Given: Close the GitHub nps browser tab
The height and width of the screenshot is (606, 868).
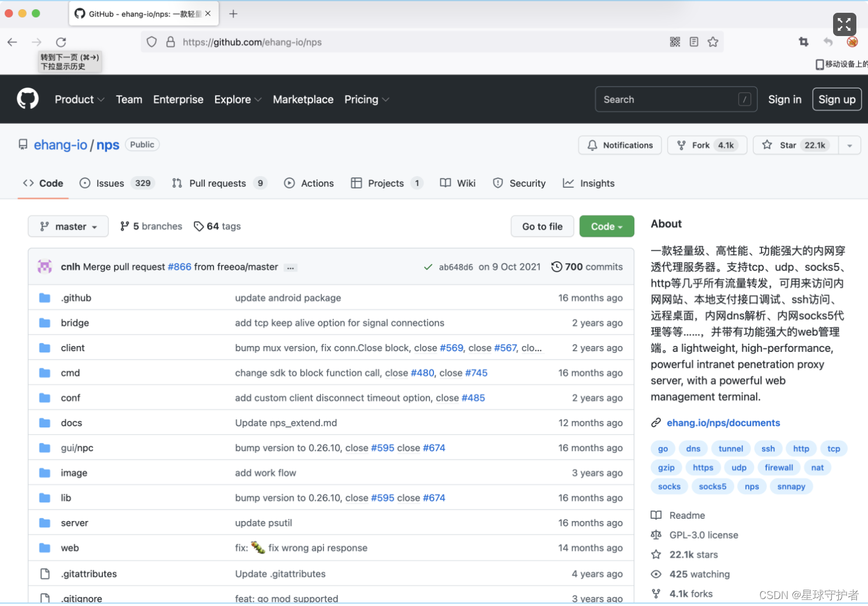Looking at the screenshot, I should (208, 13).
